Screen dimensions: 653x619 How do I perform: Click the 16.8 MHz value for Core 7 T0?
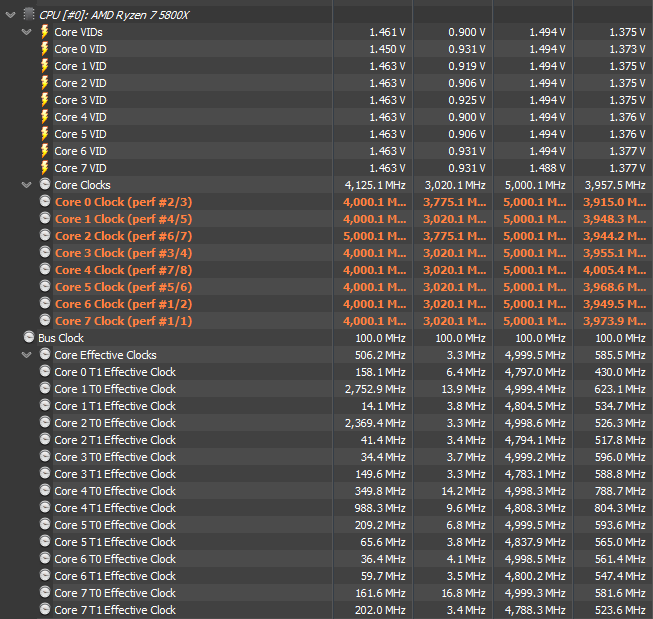463,593
